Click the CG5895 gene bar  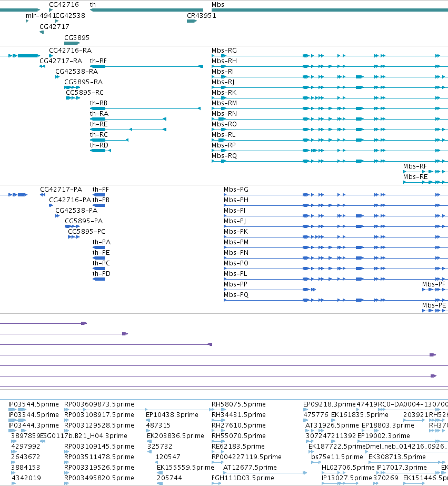[x=72, y=43]
